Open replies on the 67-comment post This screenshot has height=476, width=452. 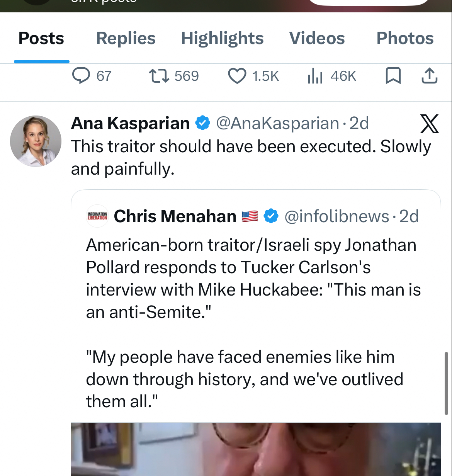(82, 76)
